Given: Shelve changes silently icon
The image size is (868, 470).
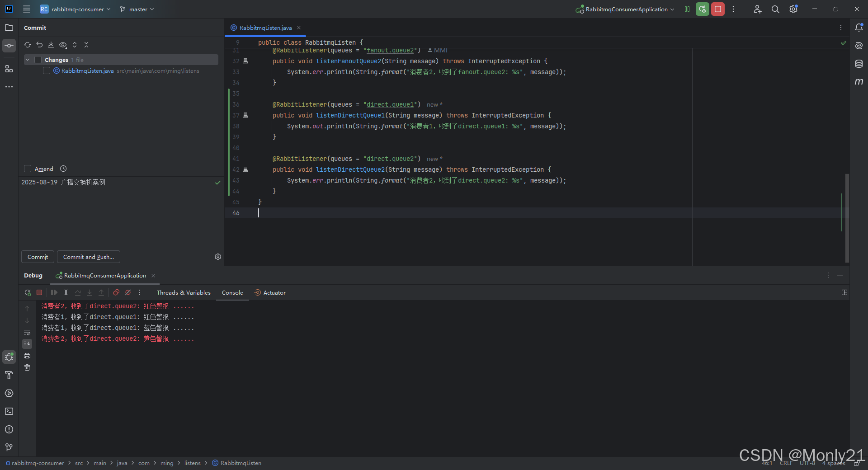Looking at the screenshot, I should click(51, 45).
